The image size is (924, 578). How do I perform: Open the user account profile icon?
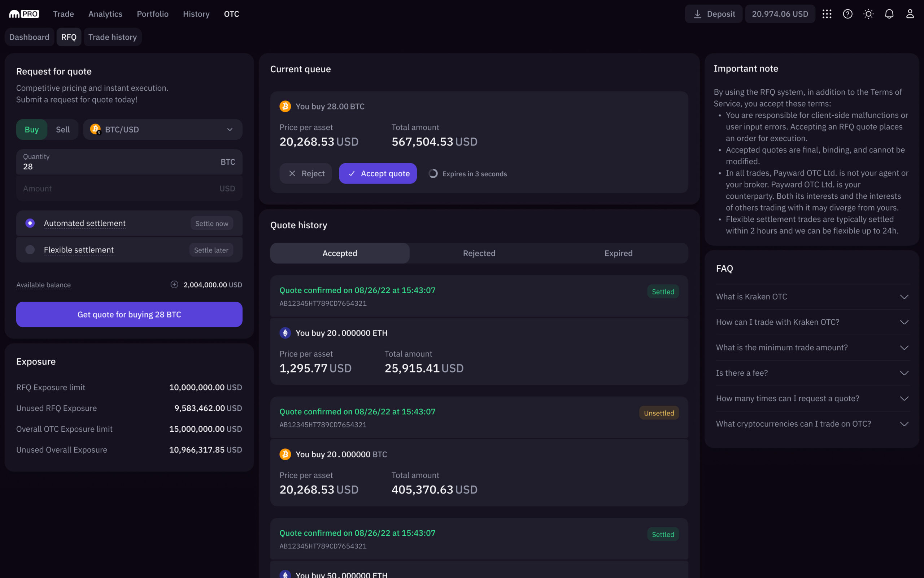tap(910, 14)
